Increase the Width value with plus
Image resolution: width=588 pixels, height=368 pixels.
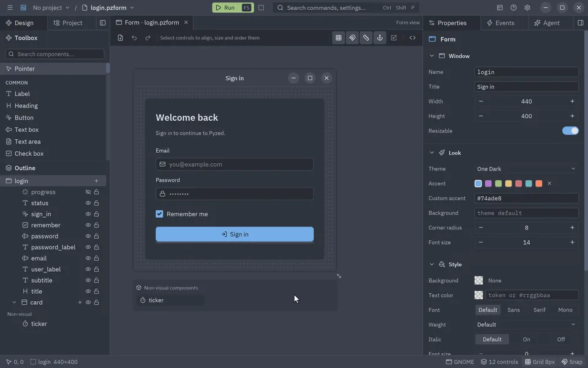tap(572, 101)
